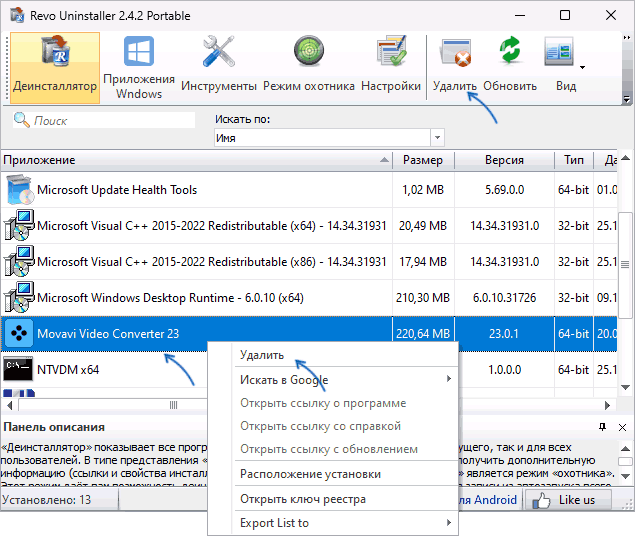Click description panel scroll down arrow
The width and height of the screenshot is (635, 536).
coord(625,476)
